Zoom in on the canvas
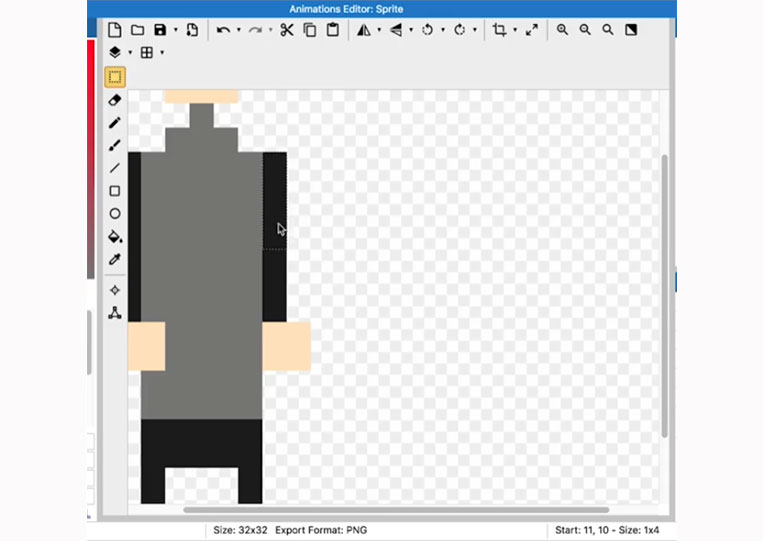Image resolution: width=763 pixels, height=541 pixels. (562, 30)
